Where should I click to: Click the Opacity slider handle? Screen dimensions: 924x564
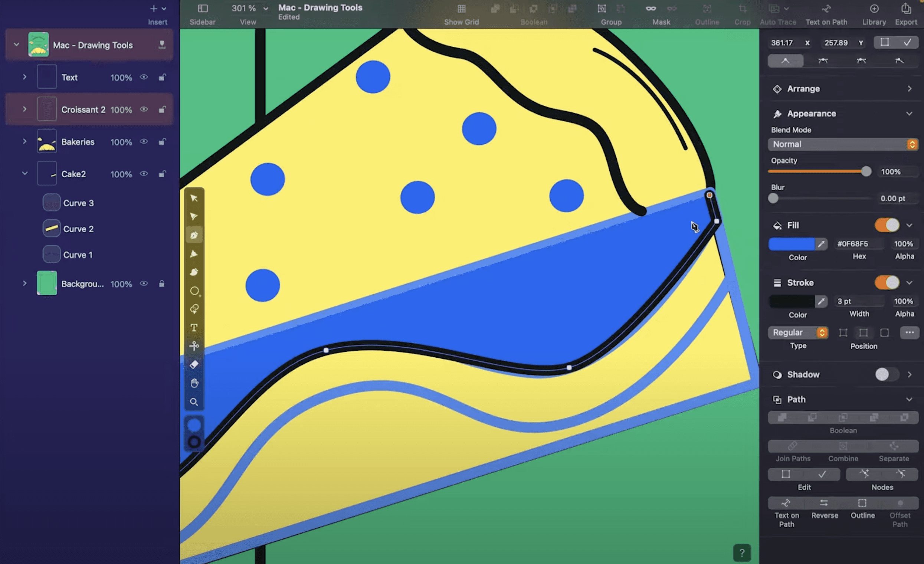[x=866, y=172]
